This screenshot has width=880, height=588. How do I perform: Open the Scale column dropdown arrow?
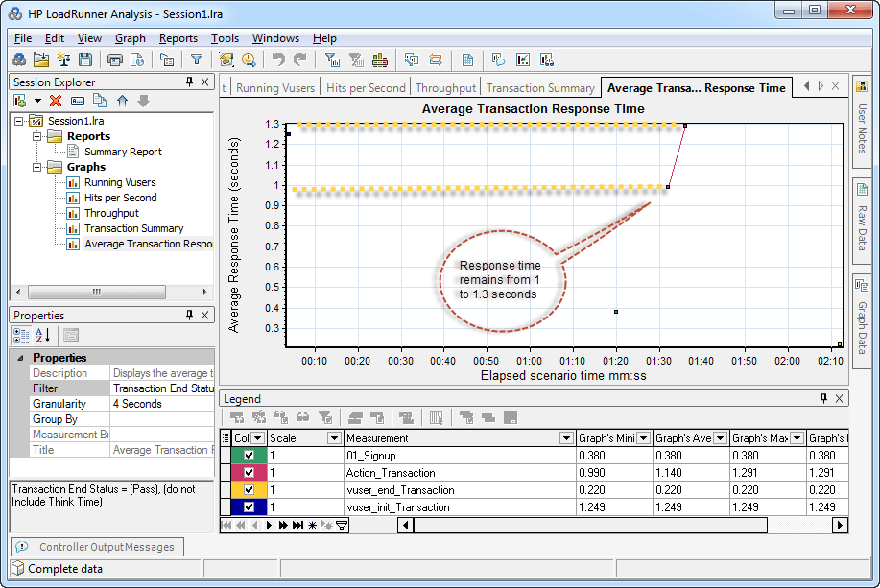tap(333, 438)
